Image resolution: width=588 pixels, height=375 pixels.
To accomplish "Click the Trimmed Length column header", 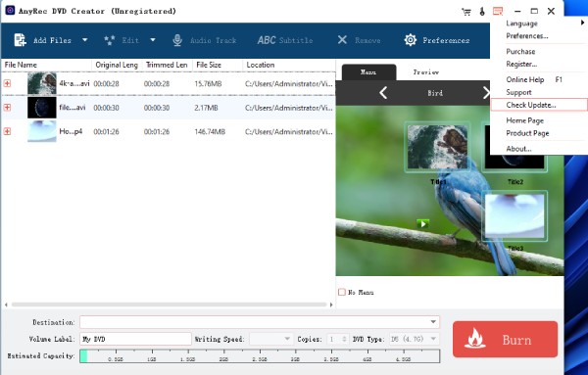I will coord(167,65).
